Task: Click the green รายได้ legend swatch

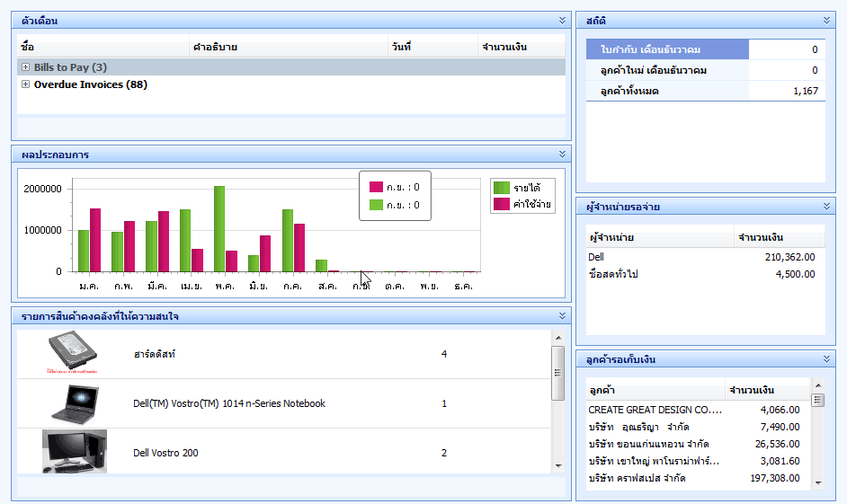Action: [501, 188]
